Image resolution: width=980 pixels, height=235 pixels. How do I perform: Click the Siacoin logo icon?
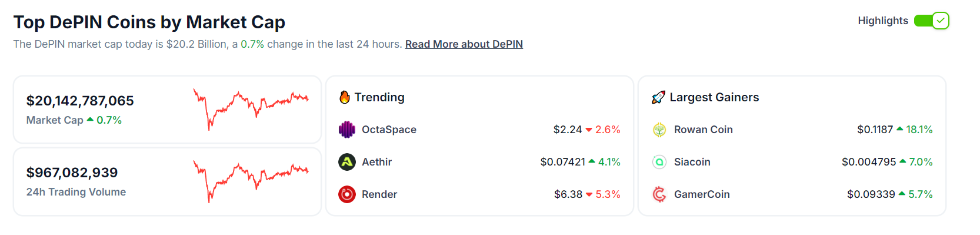click(659, 162)
